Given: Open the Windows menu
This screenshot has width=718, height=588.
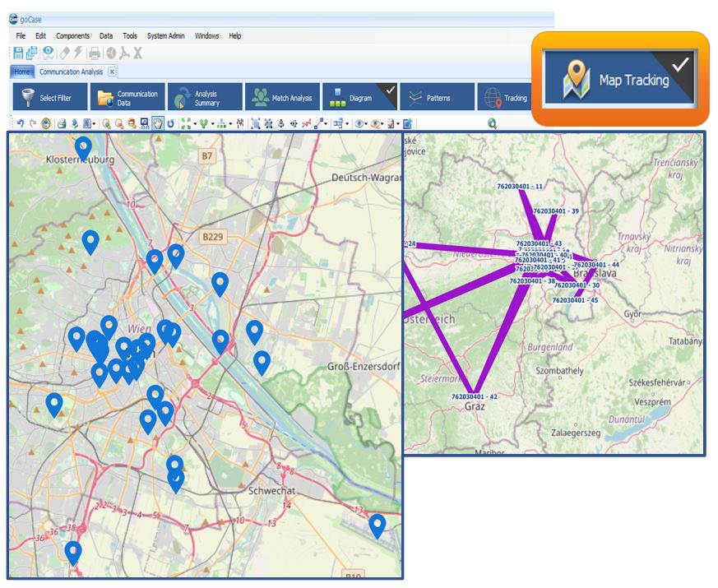Looking at the screenshot, I should click(x=206, y=35).
